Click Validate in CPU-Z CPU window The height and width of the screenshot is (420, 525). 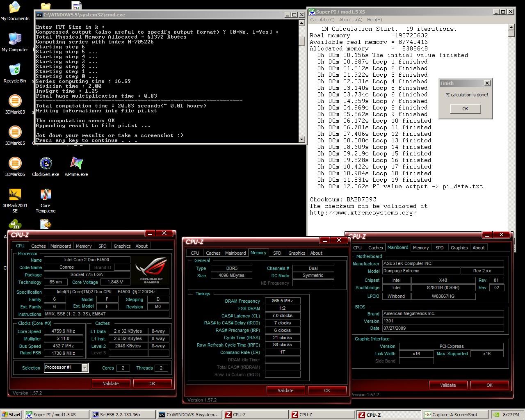[111, 383]
